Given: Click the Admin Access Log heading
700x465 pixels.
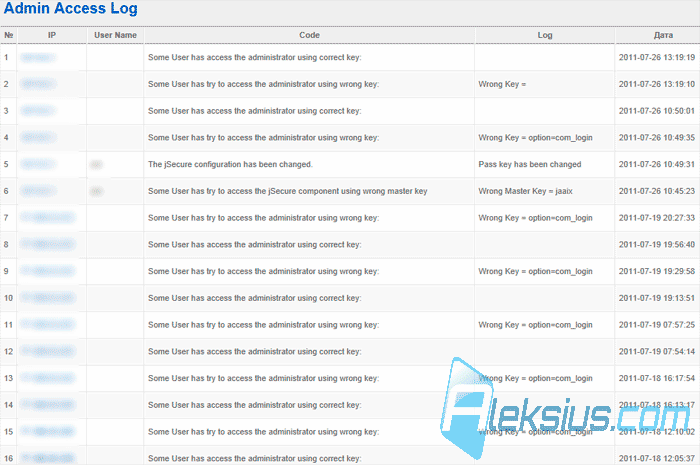Looking at the screenshot, I should [x=71, y=8].
